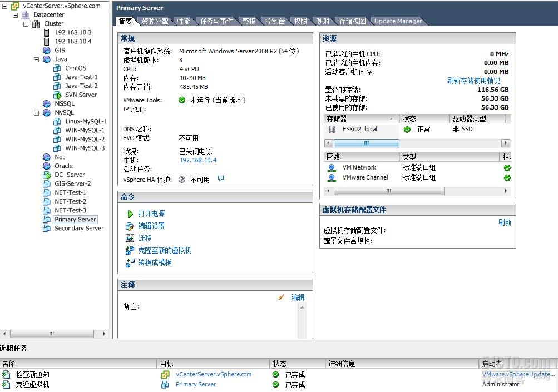The height and width of the screenshot is (392, 558).
Task: Click the Datacenter building icon
Action: 26,14
